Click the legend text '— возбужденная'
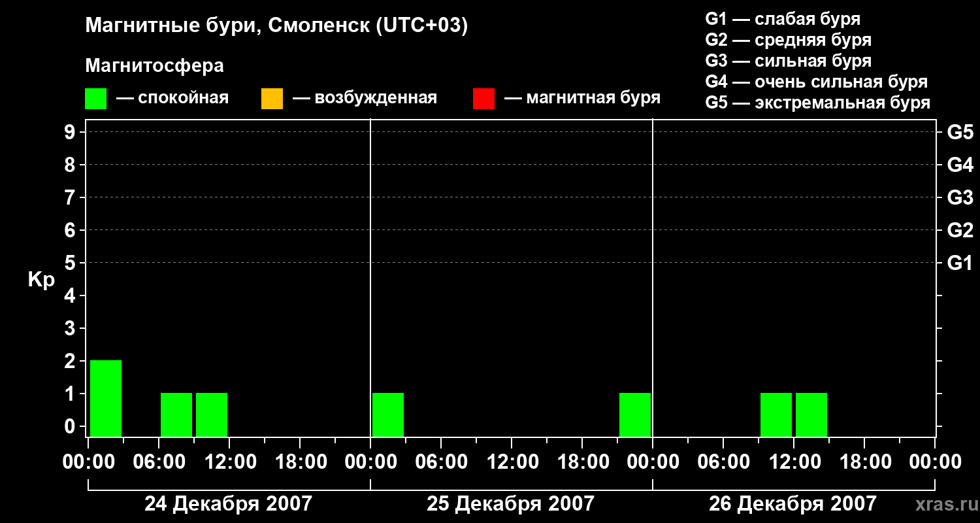Screen dimensions: 980x523 pos(365,99)
